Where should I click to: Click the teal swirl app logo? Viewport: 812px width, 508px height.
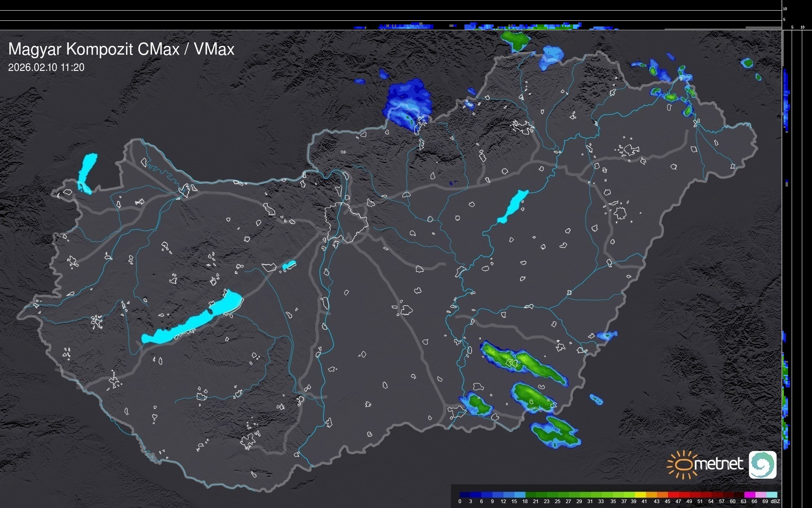click(762, 464)
